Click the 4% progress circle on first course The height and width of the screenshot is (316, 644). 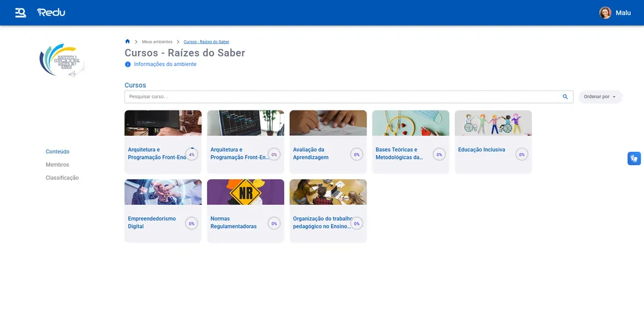pos(192,154)
